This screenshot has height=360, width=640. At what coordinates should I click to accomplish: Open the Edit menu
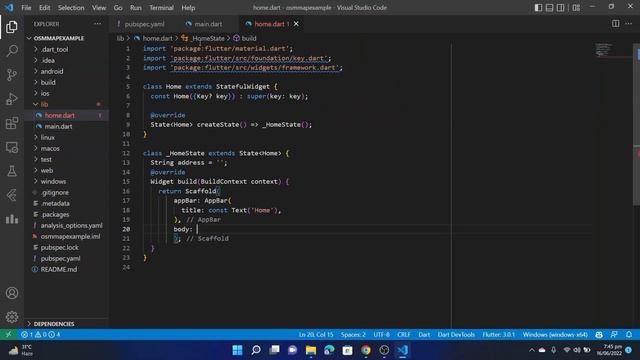click(44, 7)
